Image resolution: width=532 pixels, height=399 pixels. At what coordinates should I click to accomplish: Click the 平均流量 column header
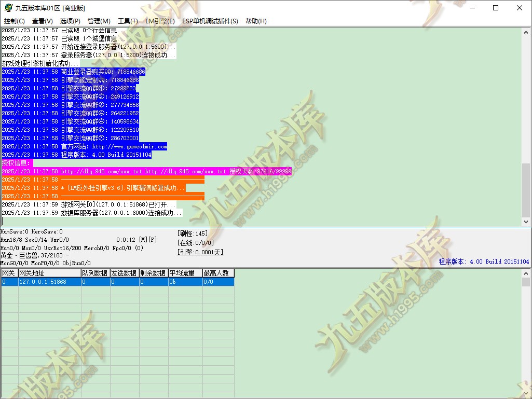tap(185, 273)
